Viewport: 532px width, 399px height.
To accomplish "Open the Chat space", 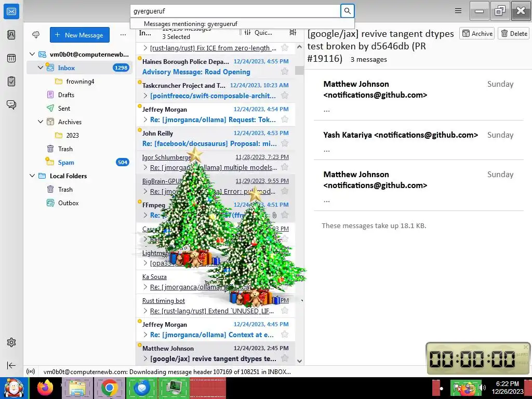I will pos(11,104).
